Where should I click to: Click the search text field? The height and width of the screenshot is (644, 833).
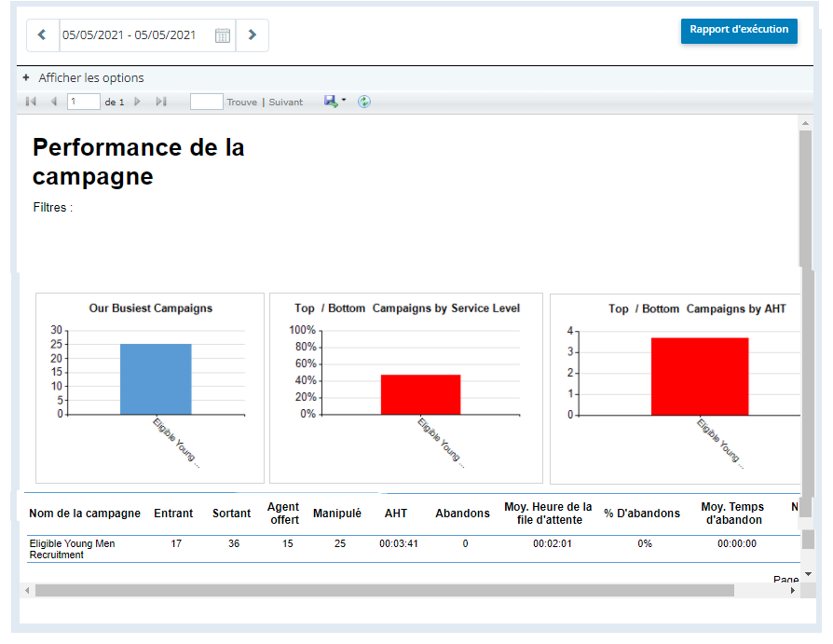pos(206,102)
